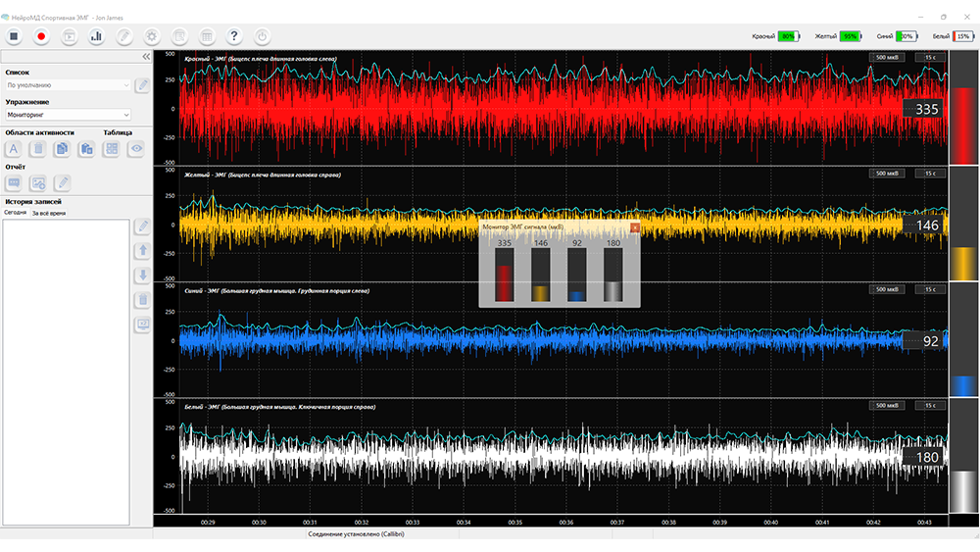Open the 500 мкВ scale on blue channel
This screenshot has width=980, height=552.
887,289
